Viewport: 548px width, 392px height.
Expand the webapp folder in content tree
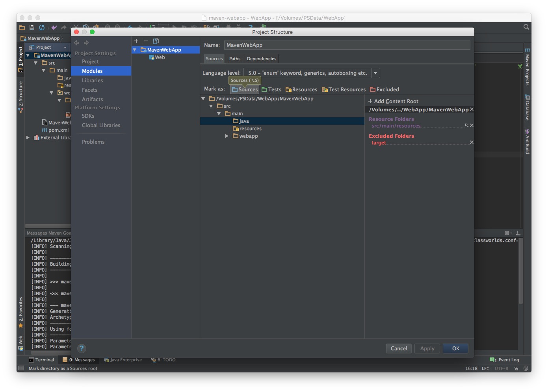coord(227,136)
